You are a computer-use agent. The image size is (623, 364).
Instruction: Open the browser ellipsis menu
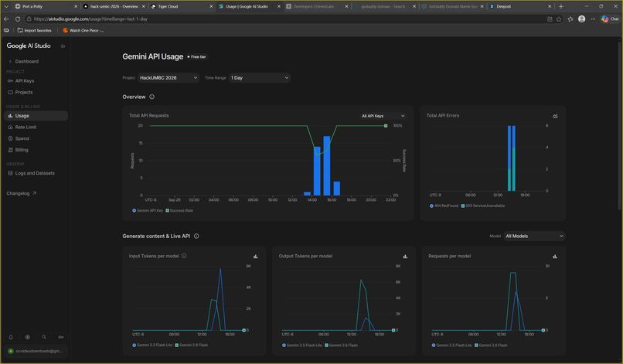[x=593, y=19]
